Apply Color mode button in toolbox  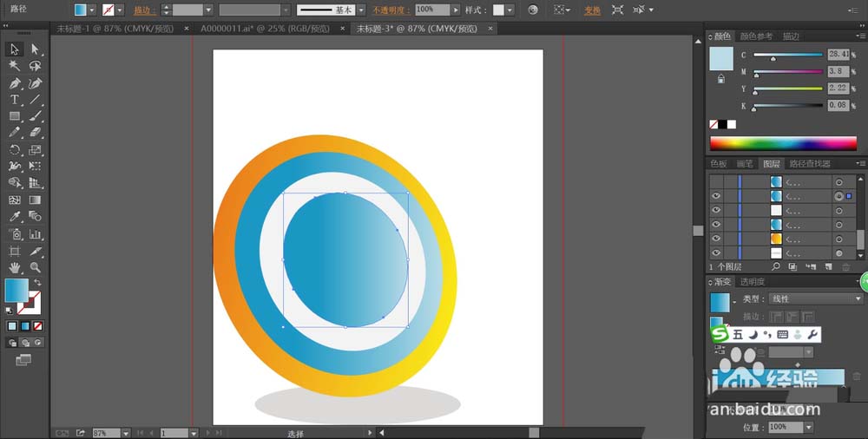[12, 326]
